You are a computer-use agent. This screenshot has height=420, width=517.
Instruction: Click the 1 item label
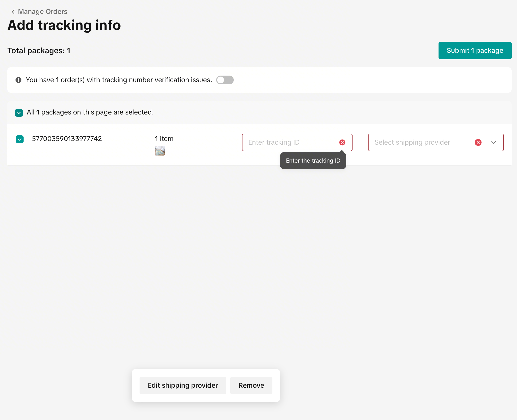coord(164,139)
